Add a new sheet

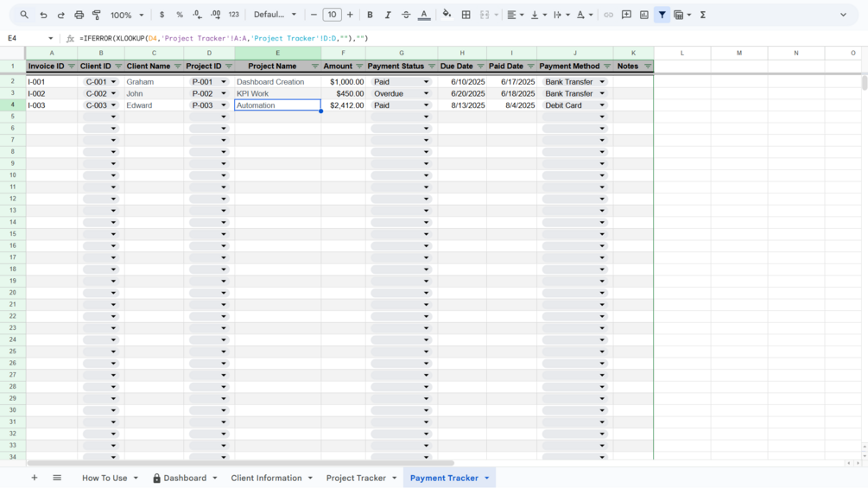tap(35, 478)
